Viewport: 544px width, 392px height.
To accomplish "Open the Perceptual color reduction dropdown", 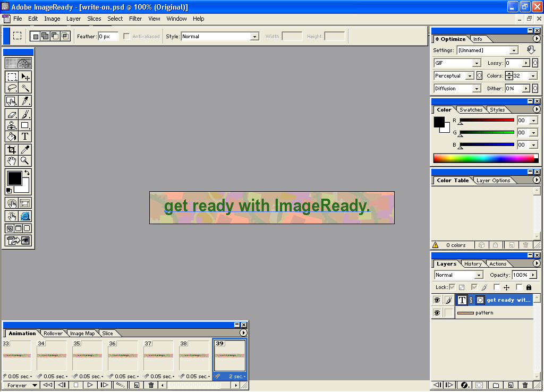I will coord(470,76).
